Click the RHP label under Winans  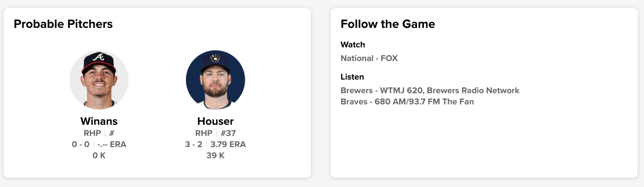tap(92, 133)
